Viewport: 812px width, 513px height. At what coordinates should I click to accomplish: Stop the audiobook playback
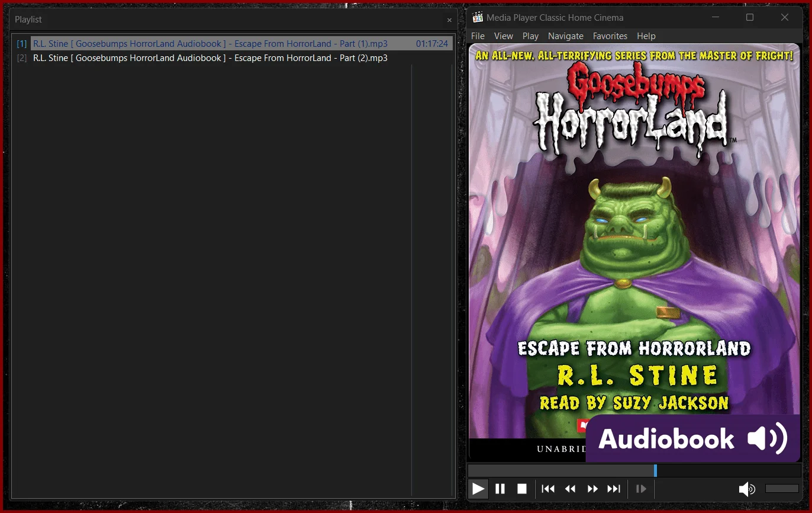[x=522, y=489]
